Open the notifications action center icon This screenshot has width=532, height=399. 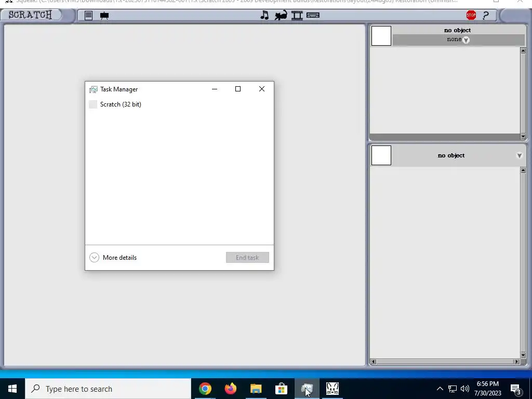point(515,389)
